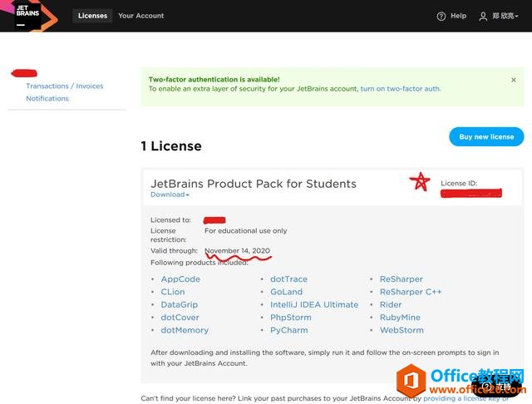Screen dimensions: 532x404
Task: Click Buy new license button
Action: click(486, 136)
